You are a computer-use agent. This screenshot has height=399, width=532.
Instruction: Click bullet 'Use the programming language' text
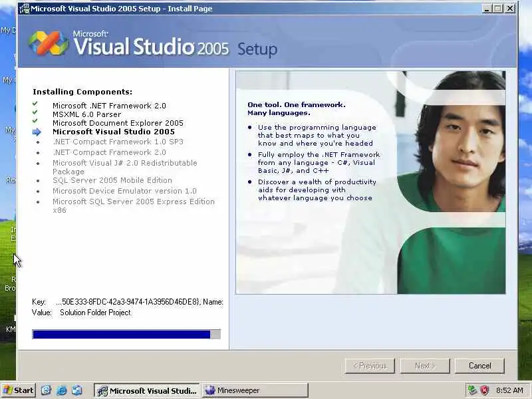317,135
